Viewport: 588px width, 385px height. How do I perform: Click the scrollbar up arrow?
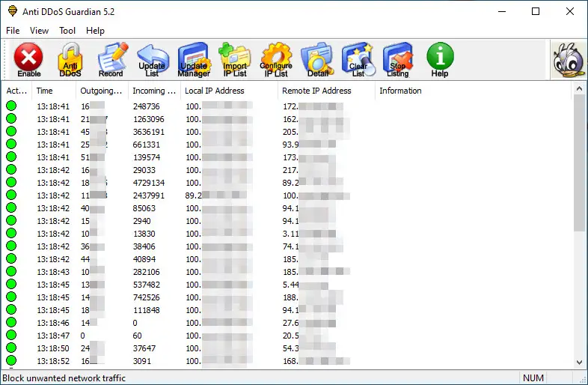[x=579, y=89]
